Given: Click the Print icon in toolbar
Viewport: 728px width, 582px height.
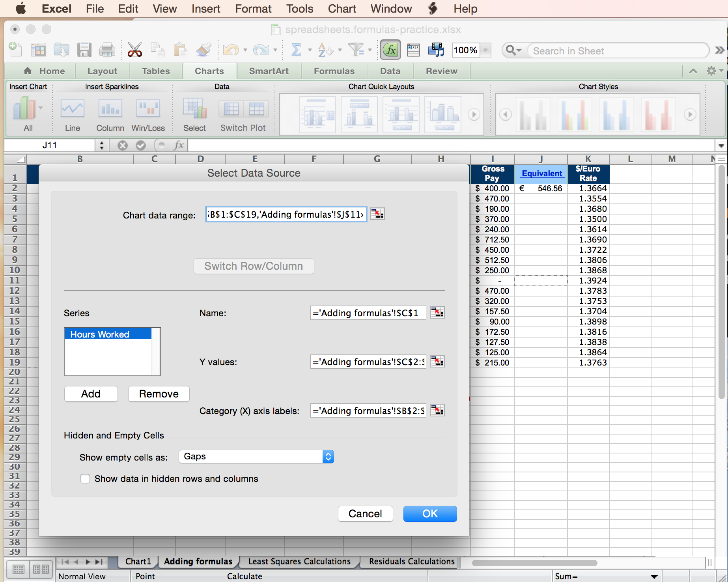Looking at the screenshot, I should (x=107, y=50).
